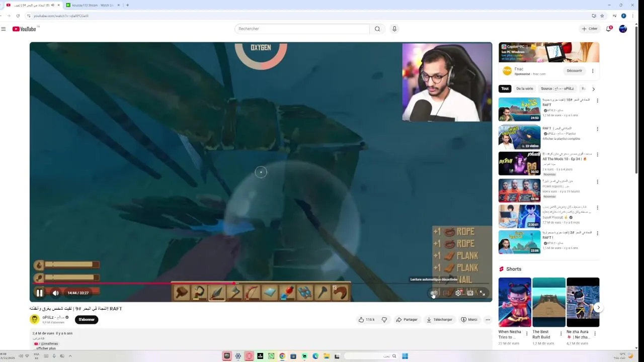Open the account avatar menu
Image resolution: width=644 pixels, height=362 pixels.
point(623,29)
